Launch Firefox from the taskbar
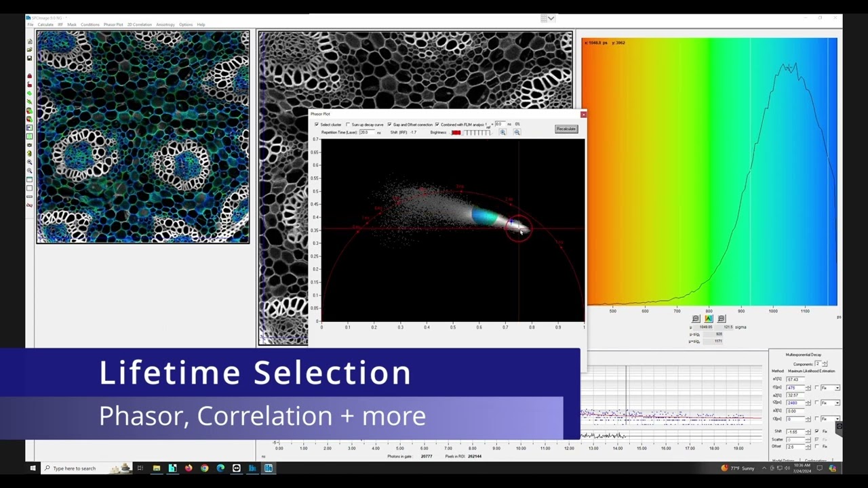 189,468
